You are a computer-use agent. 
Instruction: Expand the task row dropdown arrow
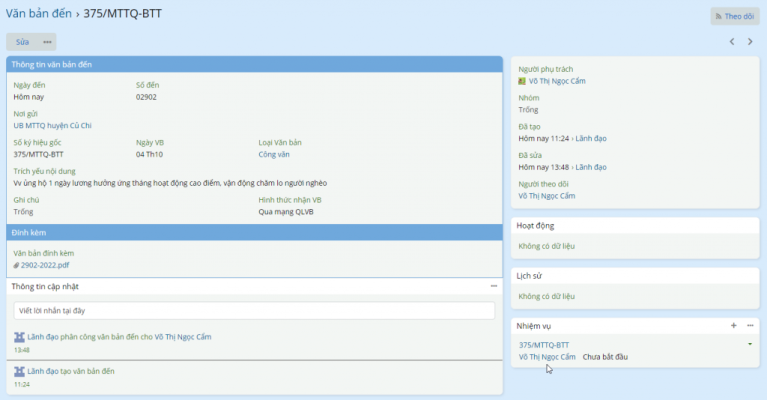750,344
